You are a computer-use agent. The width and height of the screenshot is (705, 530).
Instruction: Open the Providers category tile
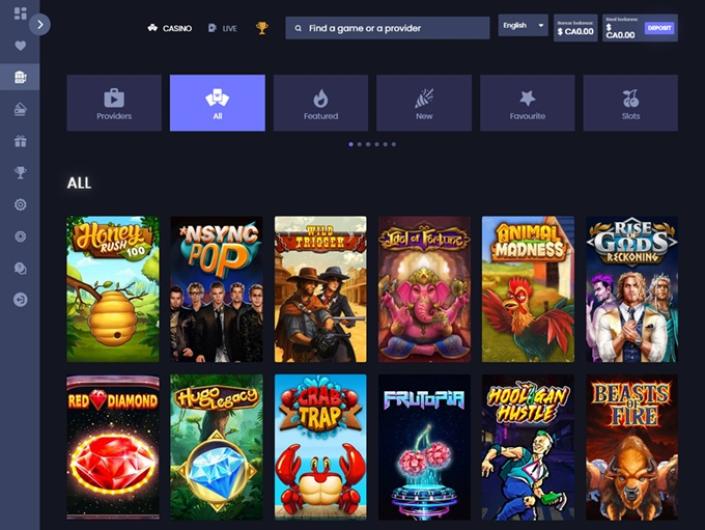coord(114,103)
